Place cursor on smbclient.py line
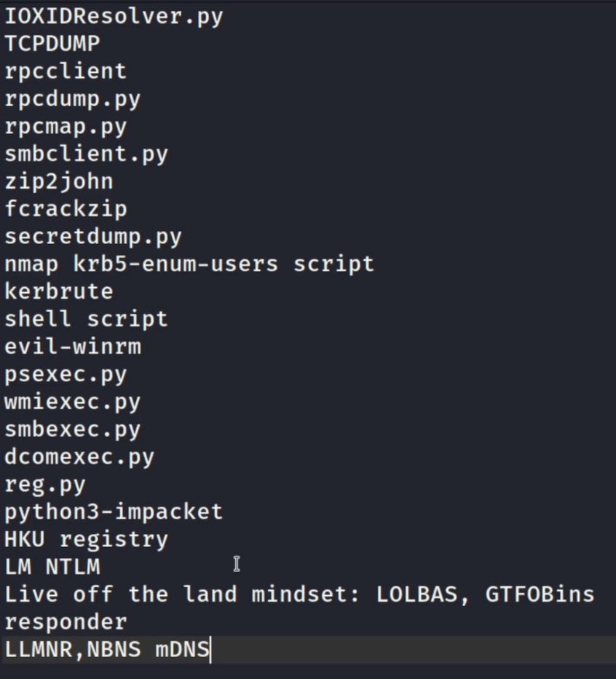 click(86, 154)
